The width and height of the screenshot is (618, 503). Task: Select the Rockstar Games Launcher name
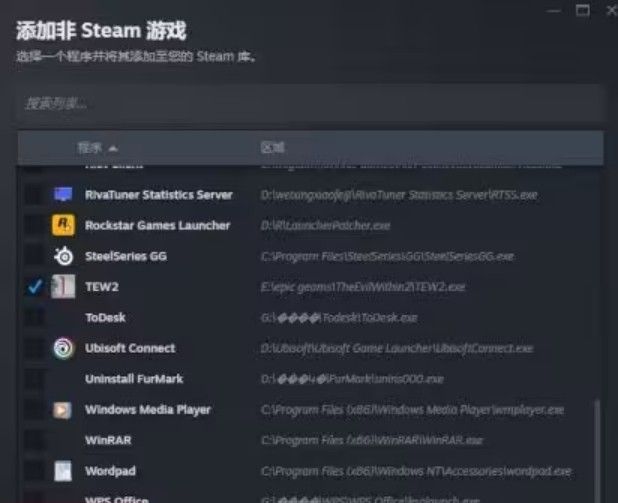(157, 225)
